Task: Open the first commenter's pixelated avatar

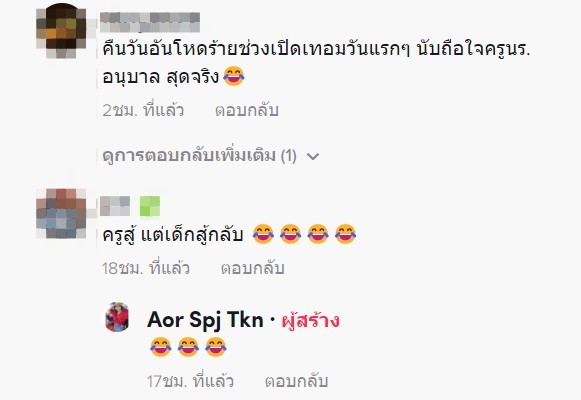Action: point(61,31)
